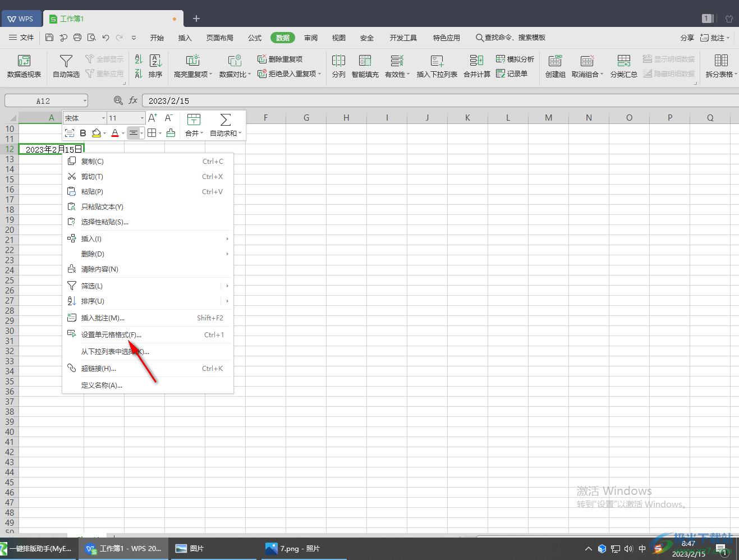
Task: Open the 排序 sort dialog
Action: tap(155, 66)
